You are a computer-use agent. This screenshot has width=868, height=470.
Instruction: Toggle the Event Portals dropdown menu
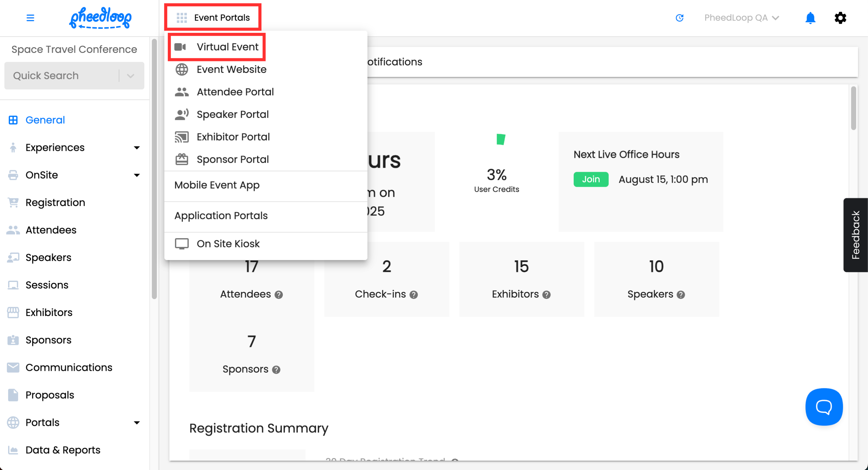(213, 18)
